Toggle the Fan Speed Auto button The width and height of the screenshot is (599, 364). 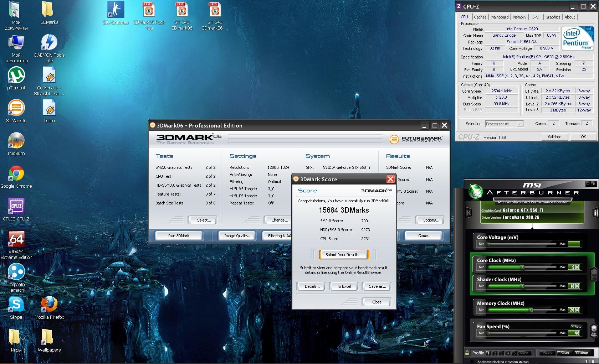click(x=576, y=326)
